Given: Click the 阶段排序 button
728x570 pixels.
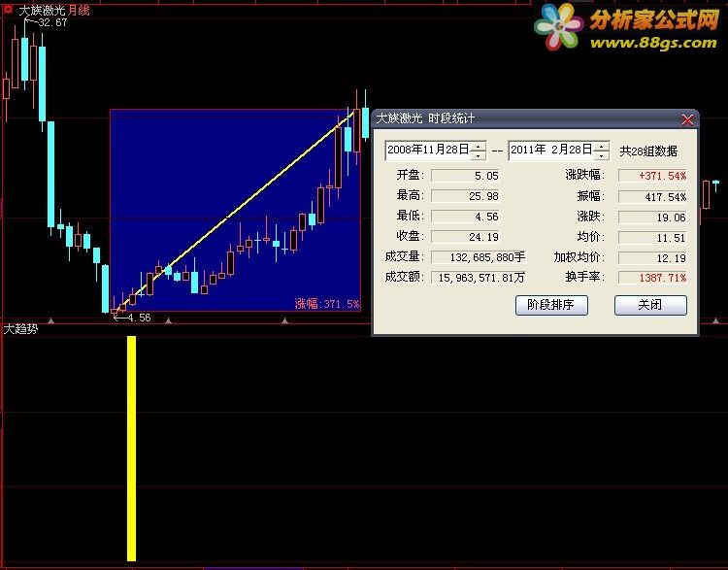Looking at the screenshot, I should (551, 305).
